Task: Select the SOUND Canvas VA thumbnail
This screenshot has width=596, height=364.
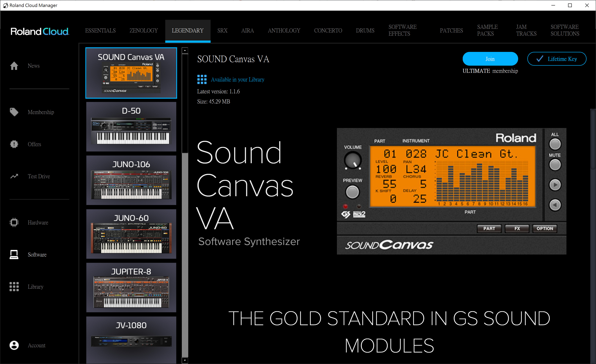Action: [131, 73]
